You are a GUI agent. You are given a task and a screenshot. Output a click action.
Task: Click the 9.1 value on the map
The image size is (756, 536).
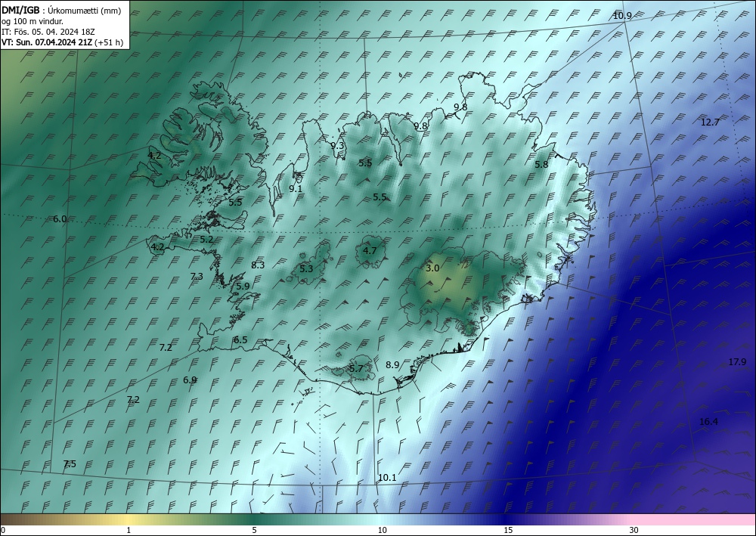pos(296,189)
